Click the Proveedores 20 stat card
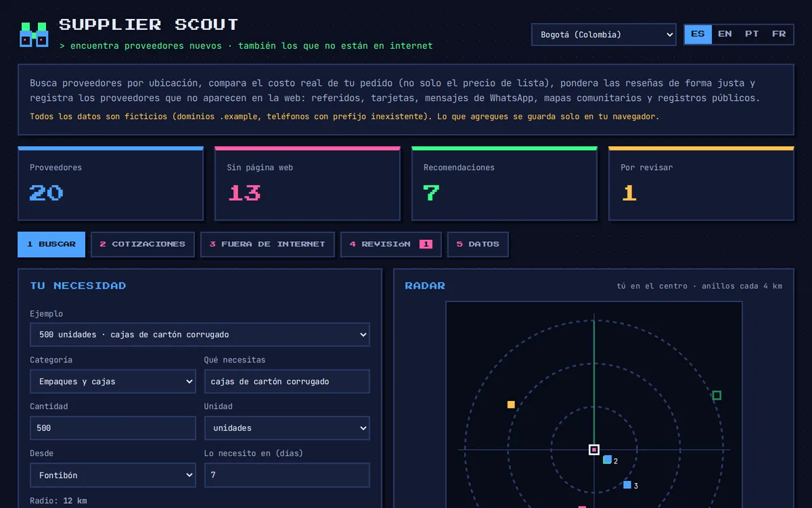The image size is (812, 508). pos(111,184)
